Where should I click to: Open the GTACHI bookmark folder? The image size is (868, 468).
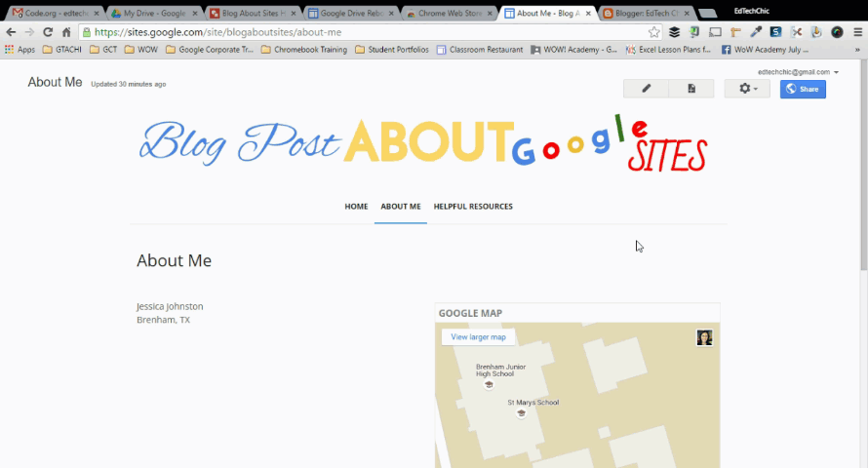(x=62, y=50)
